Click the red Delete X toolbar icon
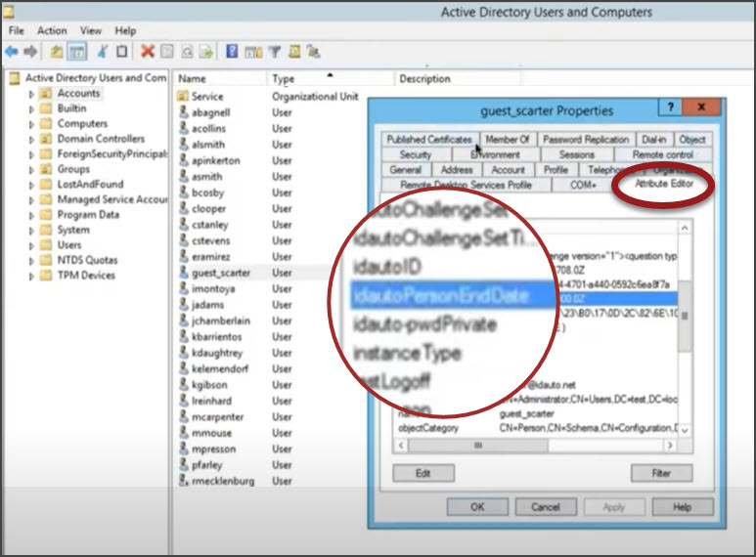Viewport: 756px width, 557px height. point(147,51)
